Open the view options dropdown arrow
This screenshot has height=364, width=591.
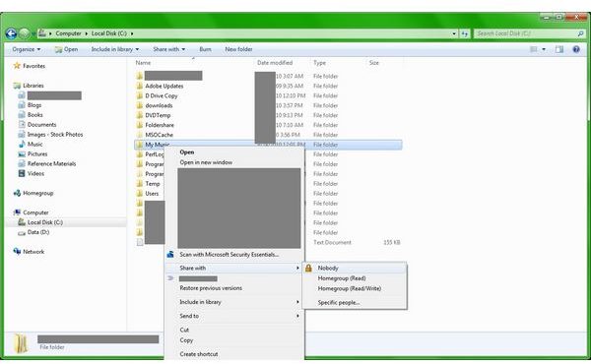[x=544, y=49]
